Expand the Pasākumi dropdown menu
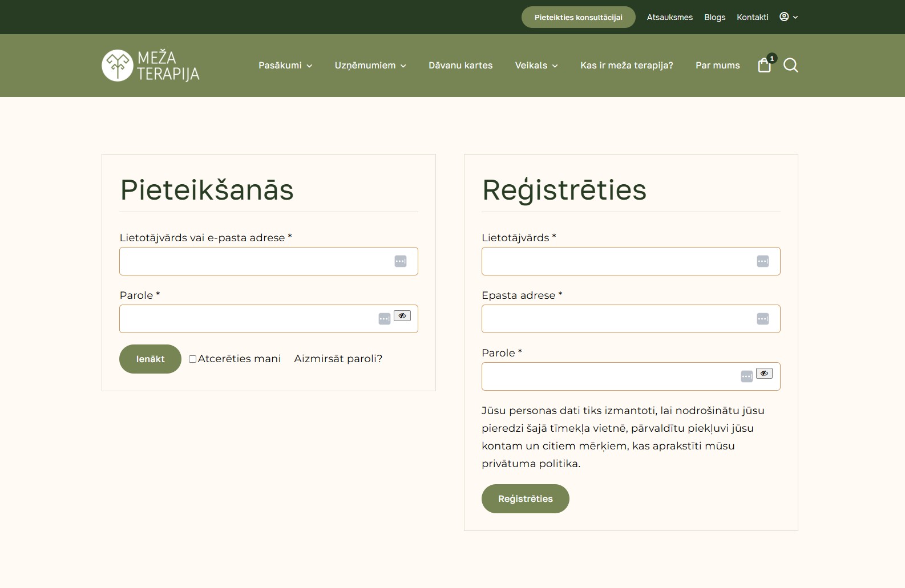905x588 pixels. (285, 66)
